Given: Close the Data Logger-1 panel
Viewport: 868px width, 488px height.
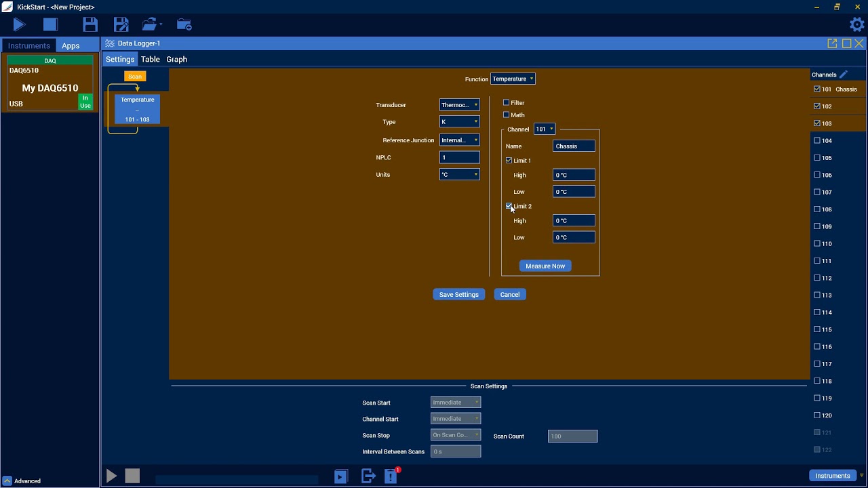Looking at the screenshot, I should pyautogui.click(x=859, y=43).
